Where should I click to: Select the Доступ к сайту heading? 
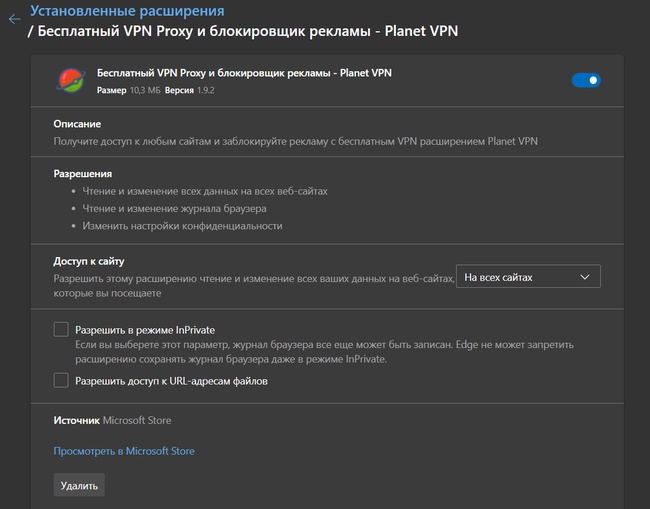[x=89, y=261]
